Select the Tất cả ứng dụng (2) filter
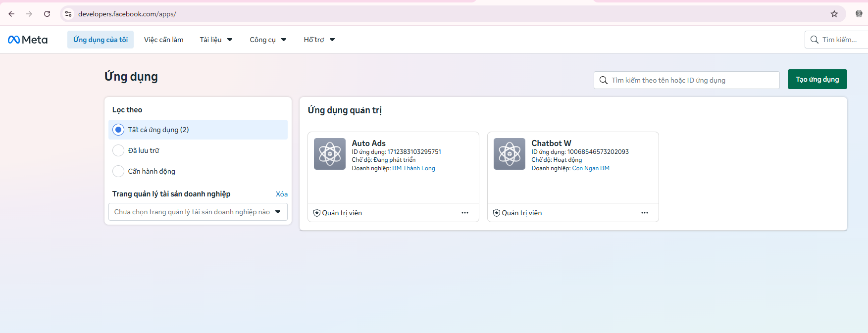The image size is (868, 333). (198, 130)
